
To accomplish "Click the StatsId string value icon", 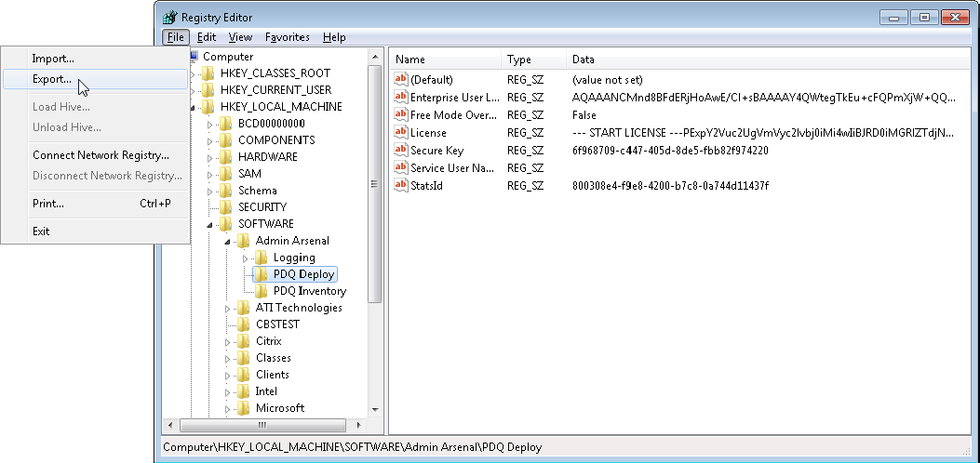I will tap(401, 186).
